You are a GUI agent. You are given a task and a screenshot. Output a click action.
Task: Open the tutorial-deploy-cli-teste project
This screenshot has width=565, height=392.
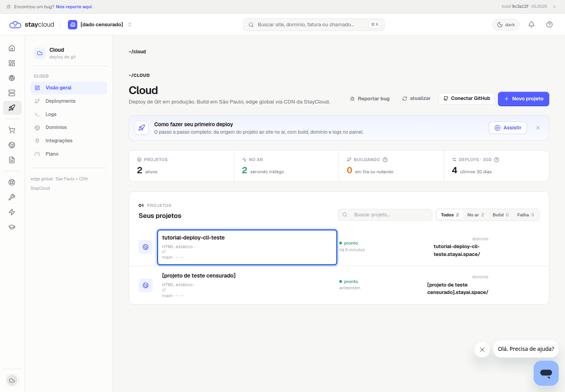pos(247,247)
